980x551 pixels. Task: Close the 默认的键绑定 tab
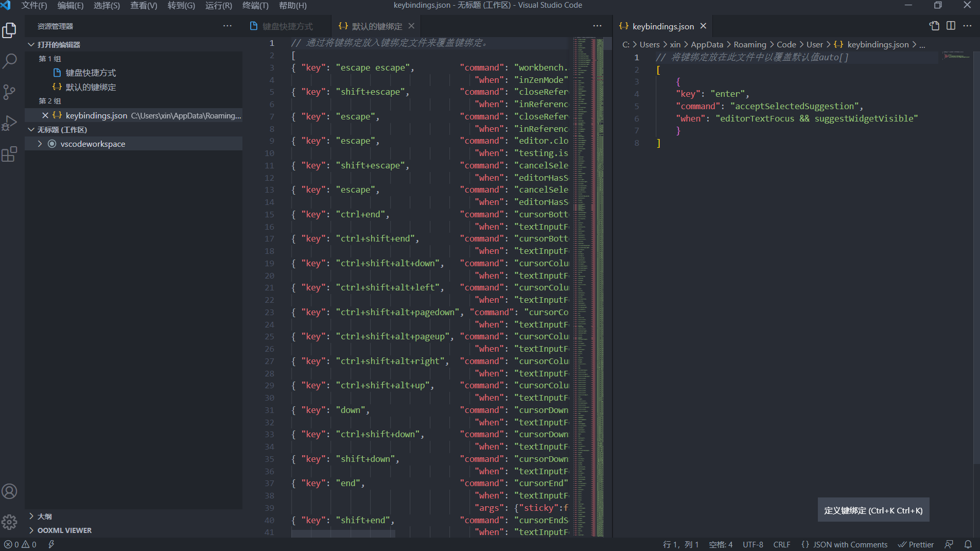click(411, 26)
